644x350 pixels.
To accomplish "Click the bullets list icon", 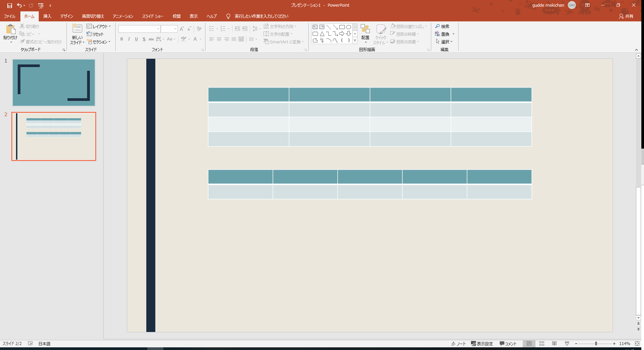I will point(212,29).
